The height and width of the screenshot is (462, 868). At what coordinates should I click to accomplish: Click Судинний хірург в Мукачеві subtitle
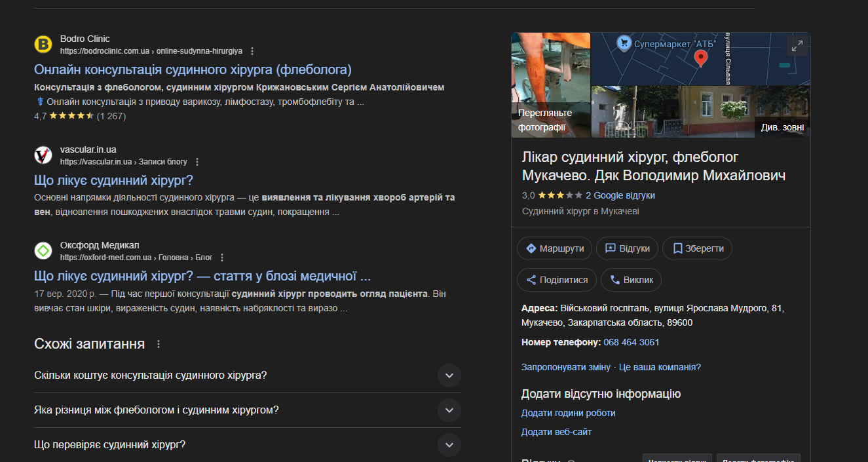coord(580,212)
